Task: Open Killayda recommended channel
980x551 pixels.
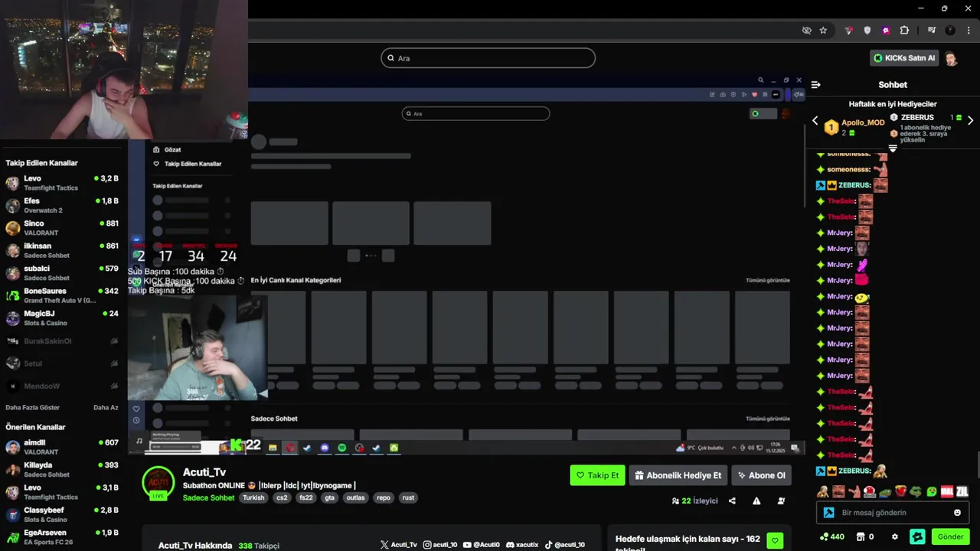Action: pos(62,470)
